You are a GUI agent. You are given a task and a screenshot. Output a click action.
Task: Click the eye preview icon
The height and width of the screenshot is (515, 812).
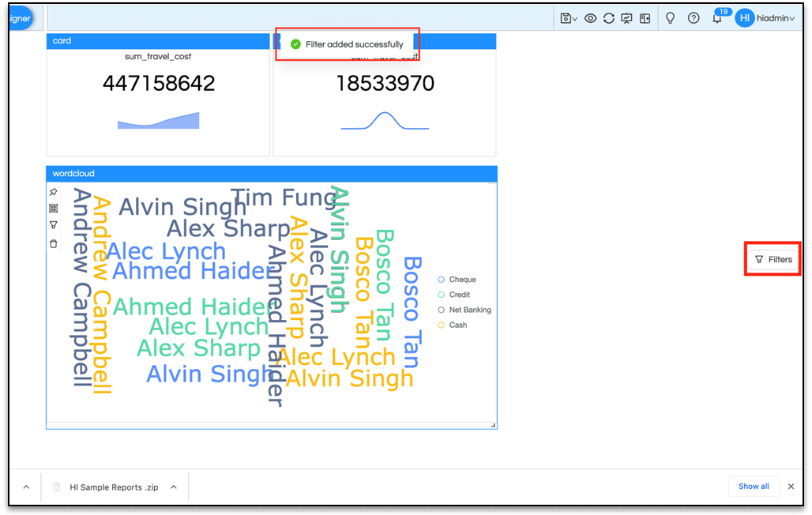point(590,18)
